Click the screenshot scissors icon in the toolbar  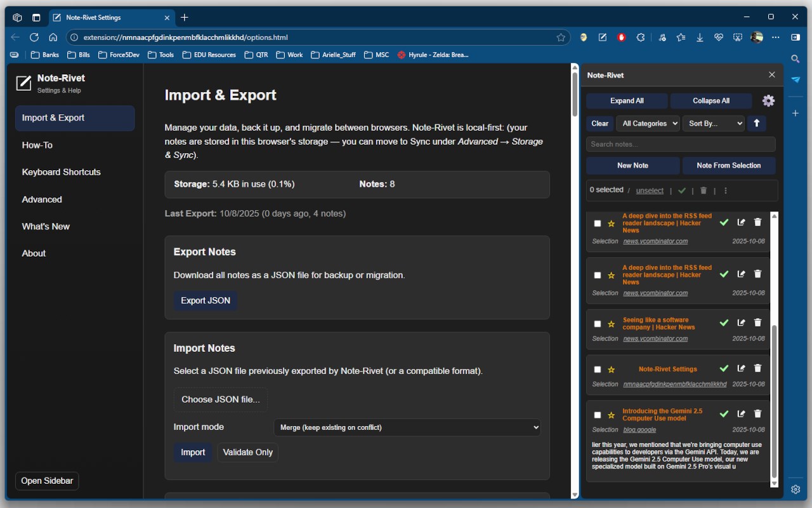[x=738, y=37]
